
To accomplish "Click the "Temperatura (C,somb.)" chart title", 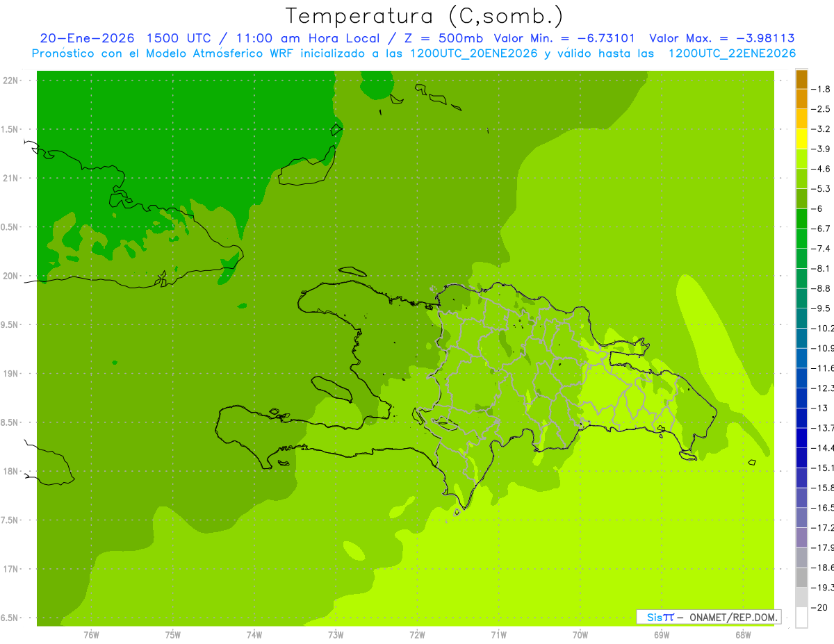I will [x=425, y=16].
